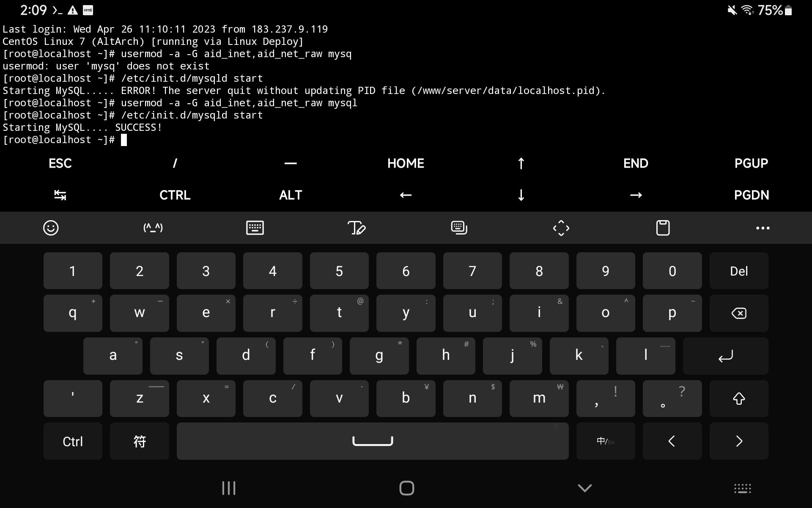Tap the terminal notification icon in status bar
The width and height of the screenshot is (812, 508).
(58, 10)
